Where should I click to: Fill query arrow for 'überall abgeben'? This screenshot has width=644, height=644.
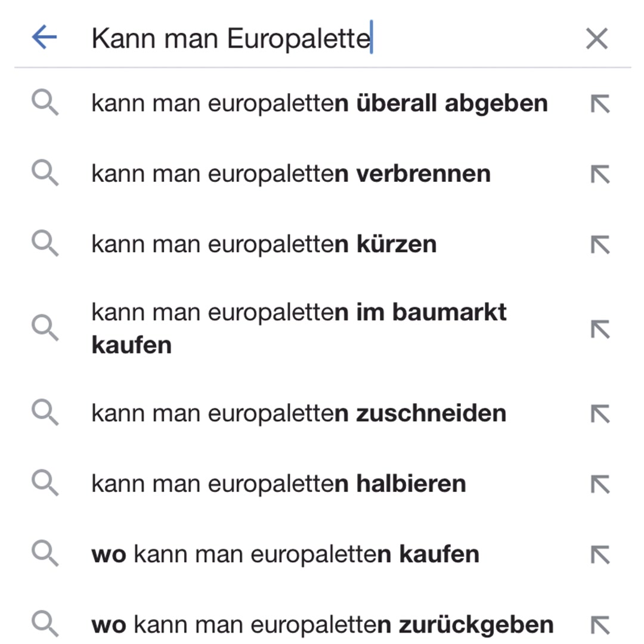(x=600, y=104)
